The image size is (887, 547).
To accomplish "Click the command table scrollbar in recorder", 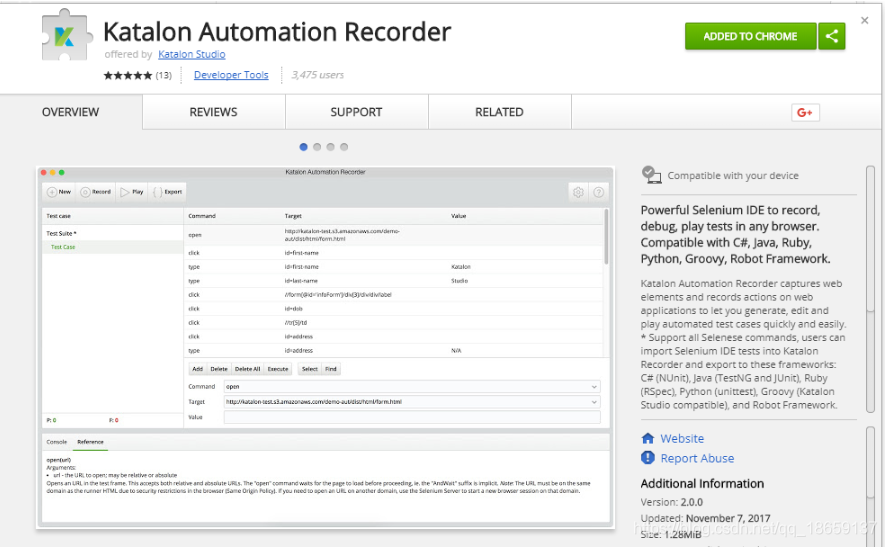I will [606, 236].
